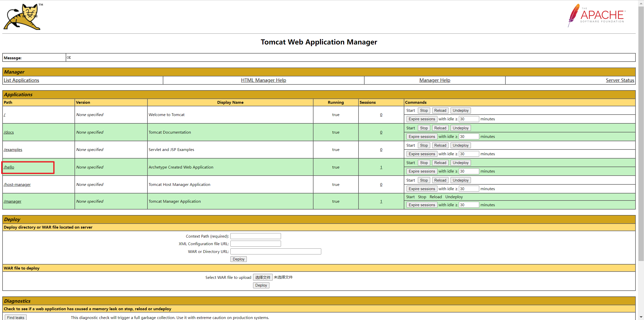Stop the root / application
This screenshot has height=320, width=644.
pos(424,111)
